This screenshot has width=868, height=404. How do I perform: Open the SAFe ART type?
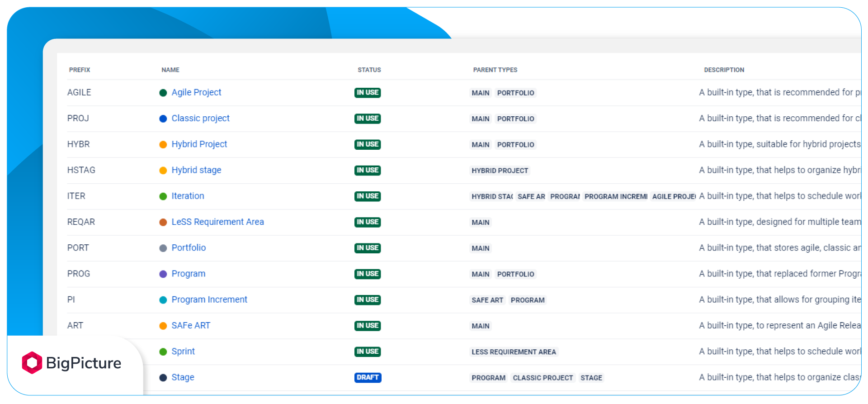(x=191, y=325)
